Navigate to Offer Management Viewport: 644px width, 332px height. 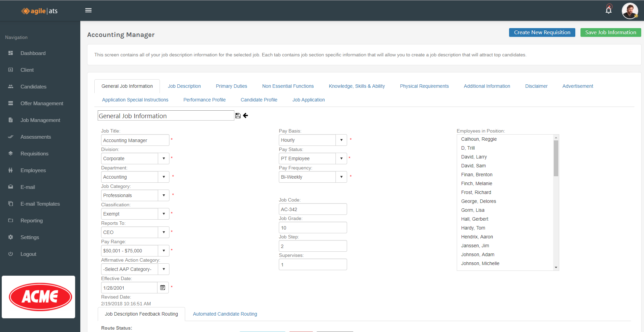[x=42, y=103]
